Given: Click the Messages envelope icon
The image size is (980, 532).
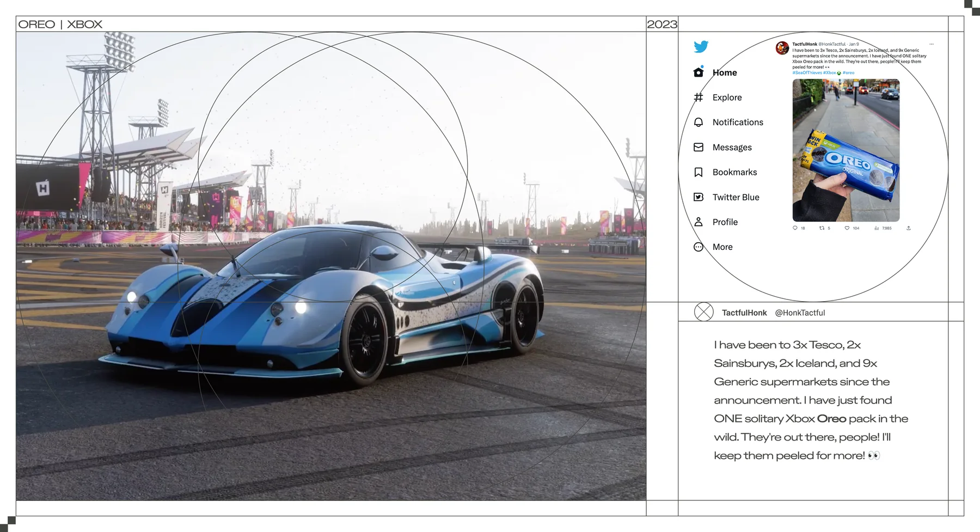Looking at the screenshot, I should point(699,147).
